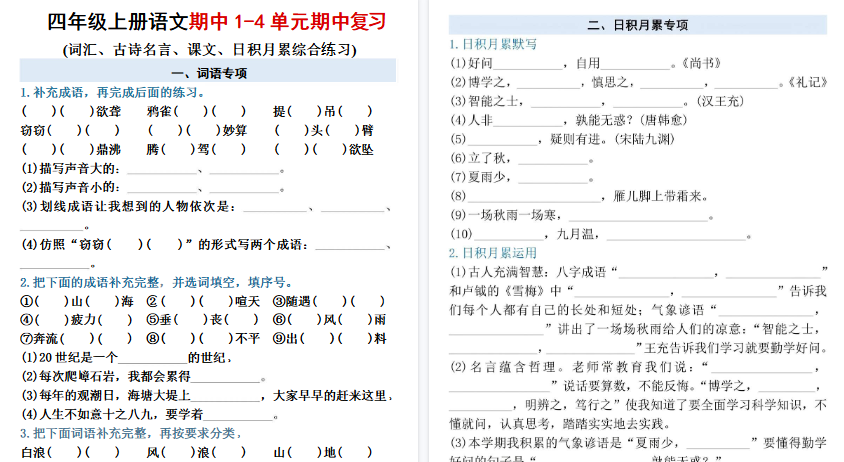Image resolution: width=844 pixels, height=462 pixels.
Task: Click the 《礼记》 line starting with 博学之
Action: pos(638,82)
